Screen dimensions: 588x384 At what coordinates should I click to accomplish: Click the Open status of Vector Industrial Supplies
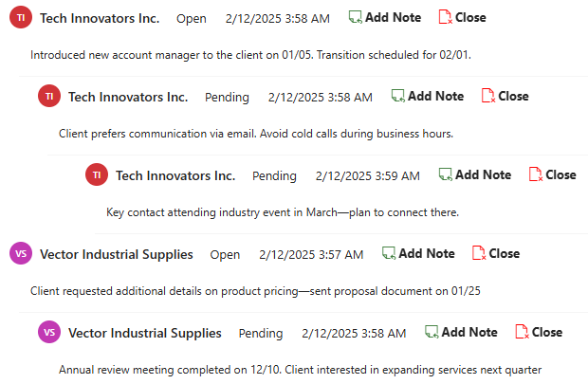[225, 254]
